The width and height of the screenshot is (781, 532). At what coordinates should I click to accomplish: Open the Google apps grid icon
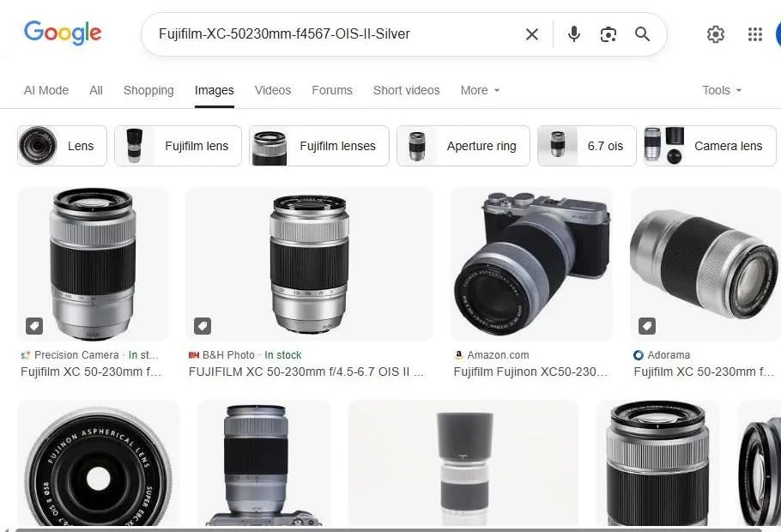pos(755,34)
